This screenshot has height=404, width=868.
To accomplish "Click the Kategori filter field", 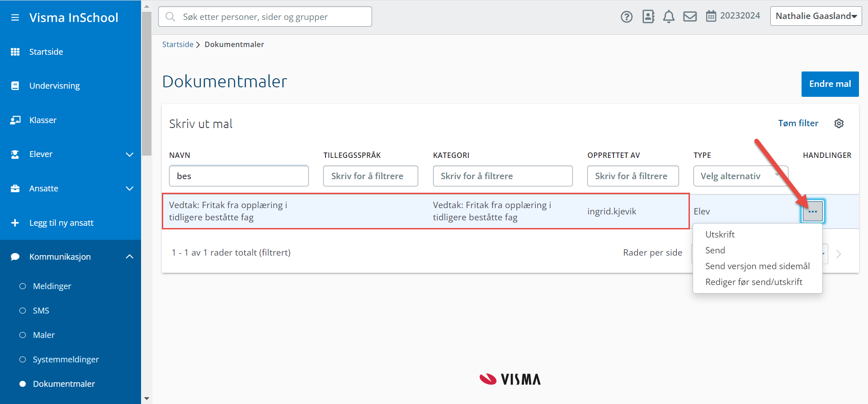I will [x=503, y=176].
